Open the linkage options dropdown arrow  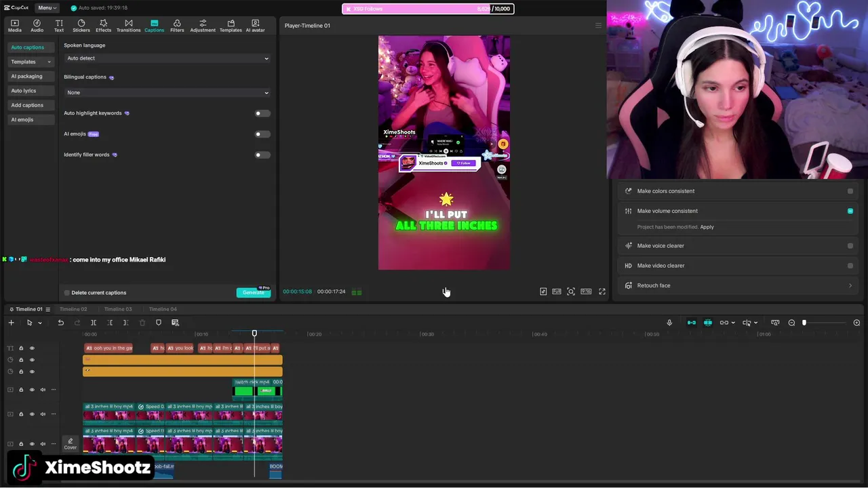[733, 323]
